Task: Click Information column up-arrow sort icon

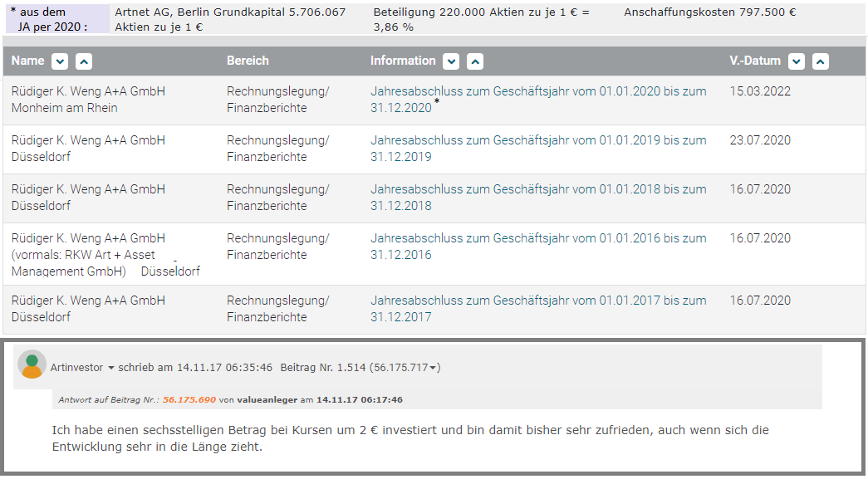Action: click(475, 61)
